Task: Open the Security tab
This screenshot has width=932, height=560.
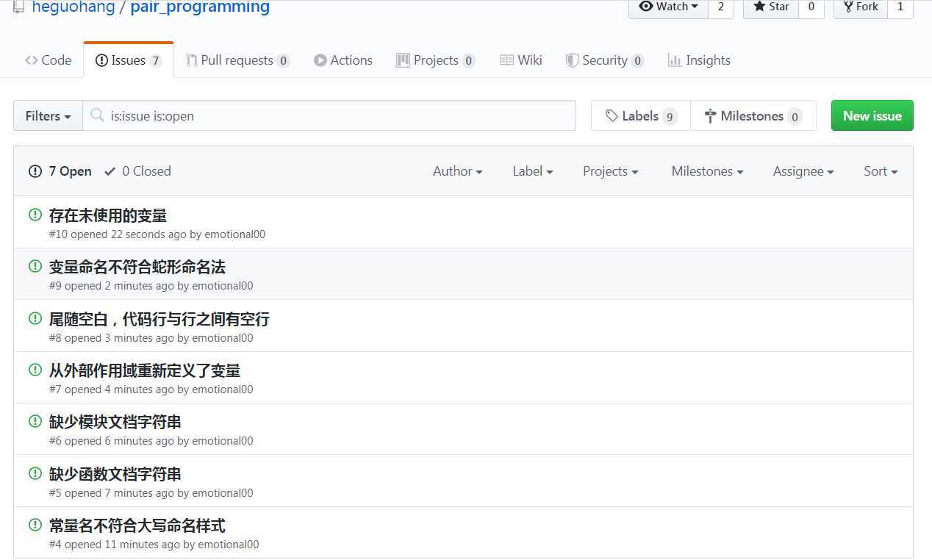Action: tap(605, 60)
